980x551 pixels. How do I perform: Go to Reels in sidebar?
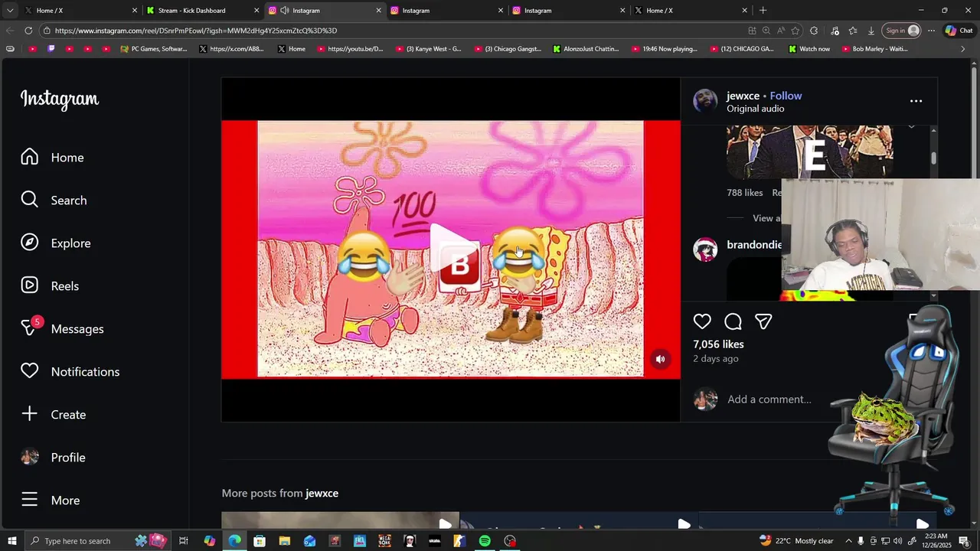(x=50, y=285)
